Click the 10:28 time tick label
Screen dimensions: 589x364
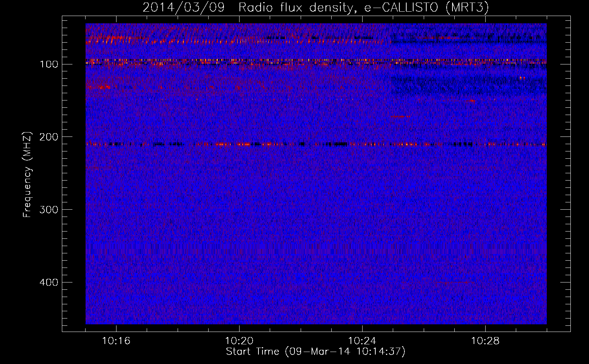485,341
